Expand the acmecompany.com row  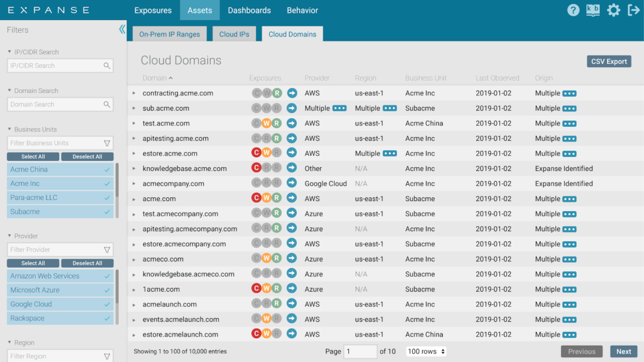pos(134,184)
